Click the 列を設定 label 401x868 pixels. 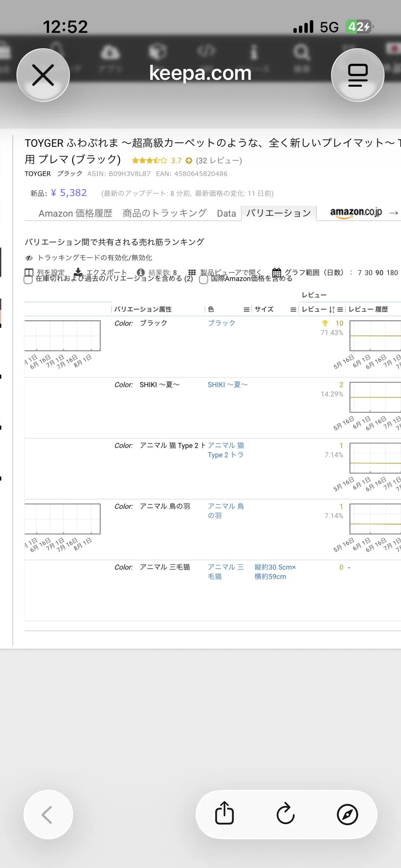[x=50, y=273]
